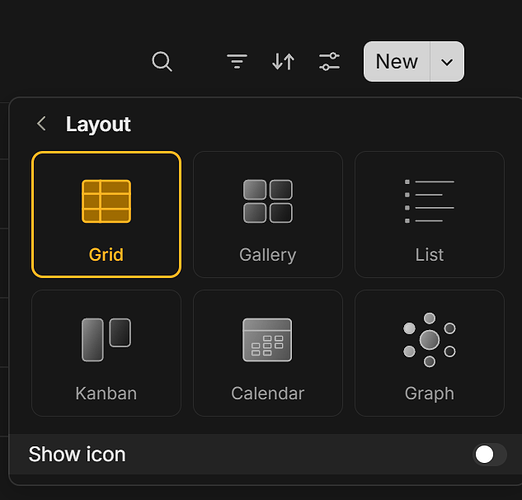This screenshot has height=500, width=522.
Task: Click the Calendar label text
Action: [268, 393]
